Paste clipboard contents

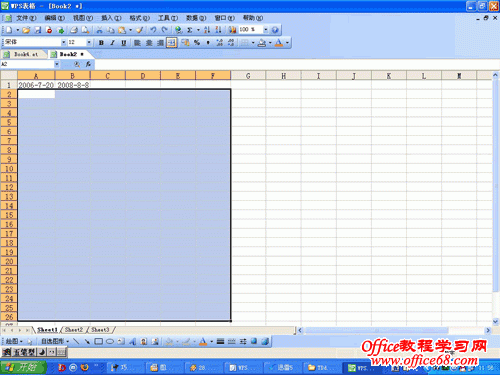(122, 30)
